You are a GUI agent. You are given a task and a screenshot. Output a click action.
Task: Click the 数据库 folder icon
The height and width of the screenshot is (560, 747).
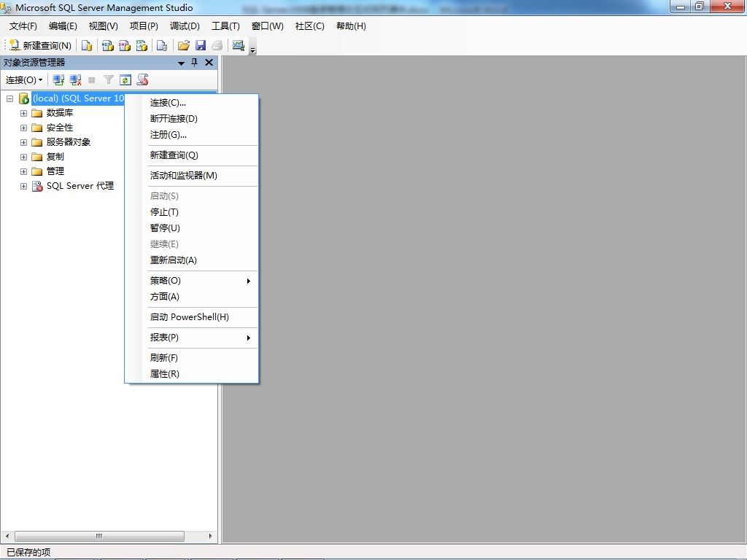(37, 113)
